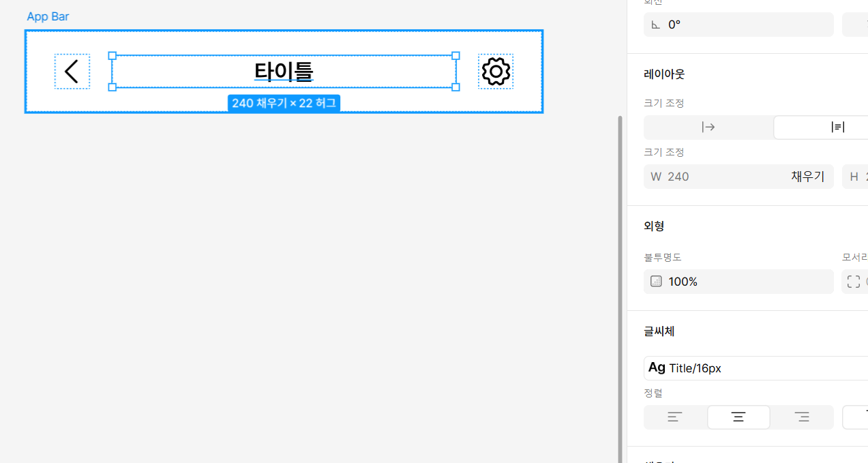Screen dimensions: 868x463
Task: Click the 240 채우기 × 22 허그 size badge
Action: [x=284, y=103]
